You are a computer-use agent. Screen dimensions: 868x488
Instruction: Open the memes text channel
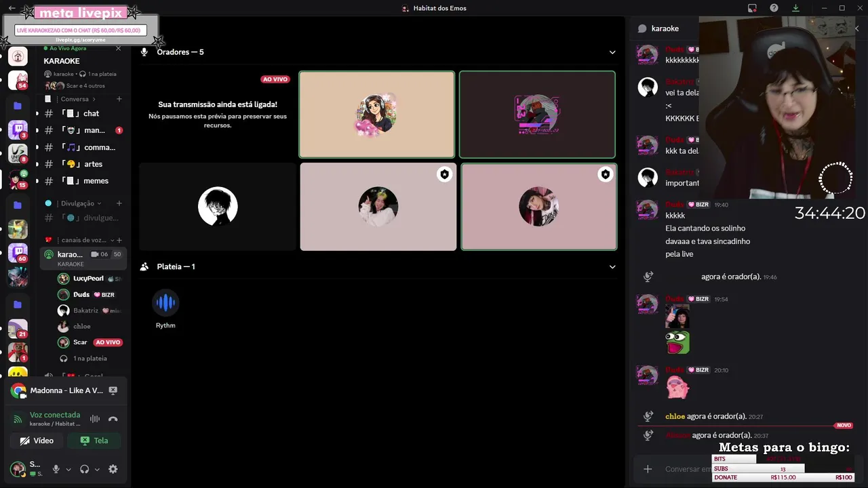click(x=83, y=181)
